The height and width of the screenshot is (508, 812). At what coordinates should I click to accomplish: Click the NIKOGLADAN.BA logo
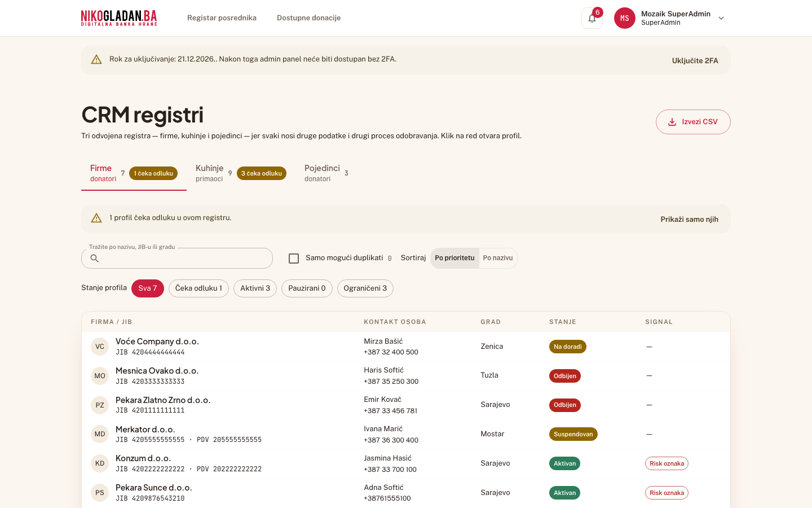coord(119,18)
